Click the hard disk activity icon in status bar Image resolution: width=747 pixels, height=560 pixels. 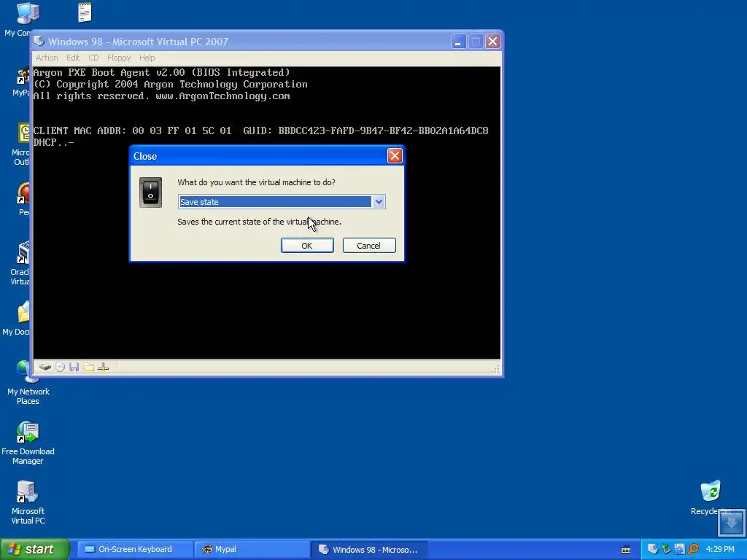tap(45, 367)
